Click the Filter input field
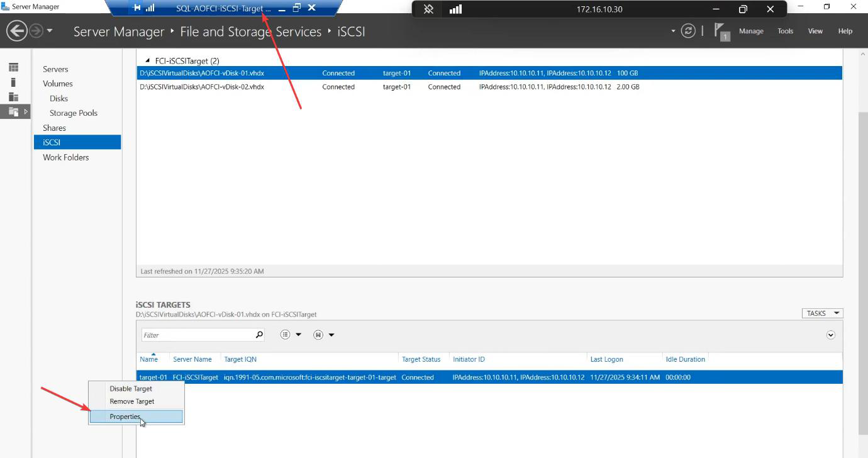 tap(198, 335)
